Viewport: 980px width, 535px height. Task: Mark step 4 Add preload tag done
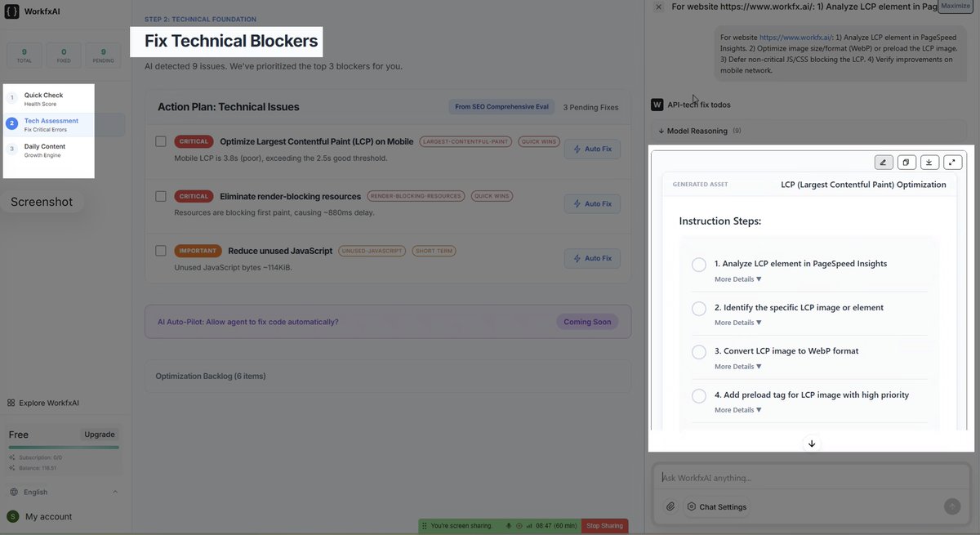pyautogui.click(x=699, y=396)
